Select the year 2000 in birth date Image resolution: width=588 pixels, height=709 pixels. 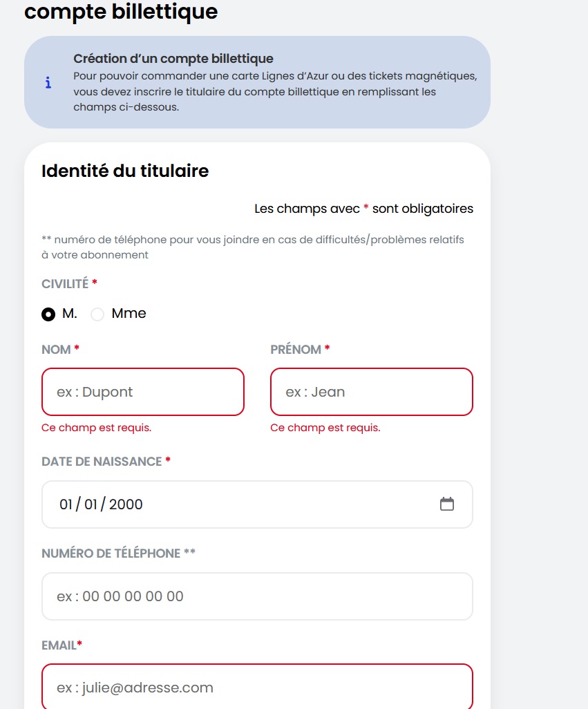pos(126,504)
